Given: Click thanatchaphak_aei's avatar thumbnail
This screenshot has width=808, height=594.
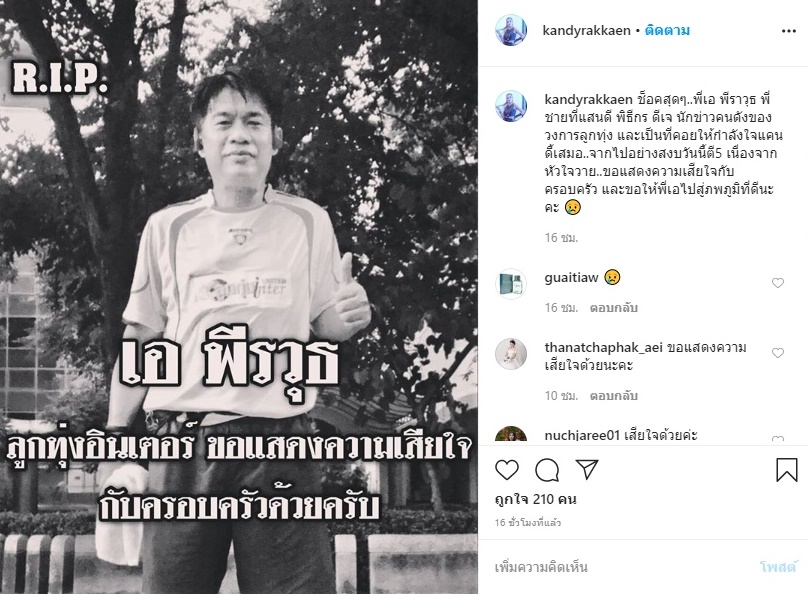Looking at the screenshot, I should tap(511, 354).
